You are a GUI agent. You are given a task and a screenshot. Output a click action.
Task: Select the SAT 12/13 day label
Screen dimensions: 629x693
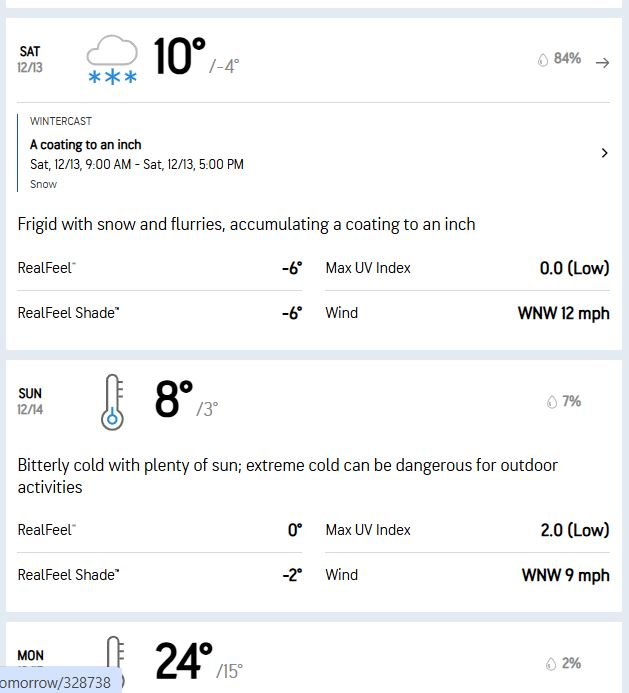(30, 59)
